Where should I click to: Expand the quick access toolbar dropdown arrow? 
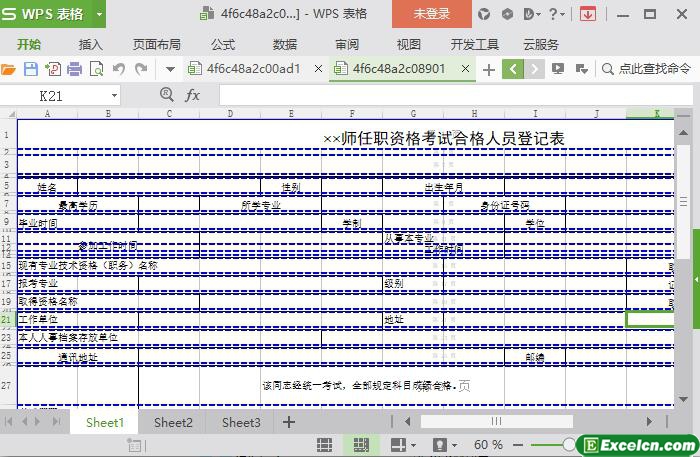(x=170, y=70)
